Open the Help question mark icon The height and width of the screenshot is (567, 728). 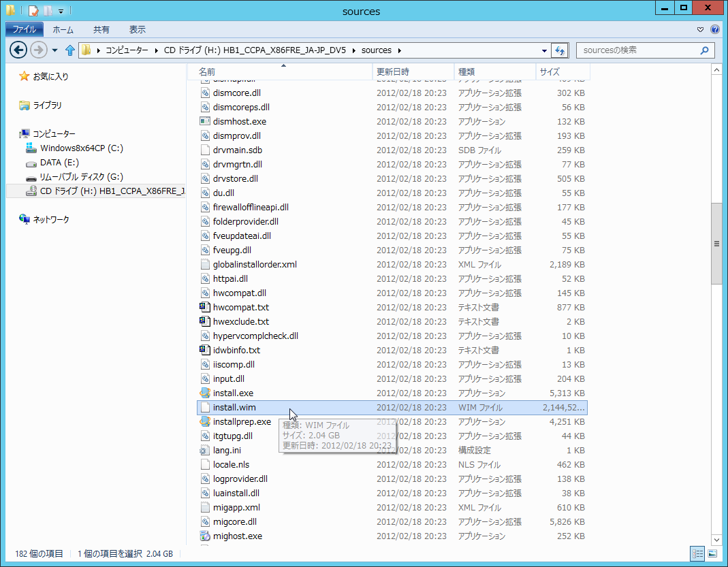coord(715,30)
